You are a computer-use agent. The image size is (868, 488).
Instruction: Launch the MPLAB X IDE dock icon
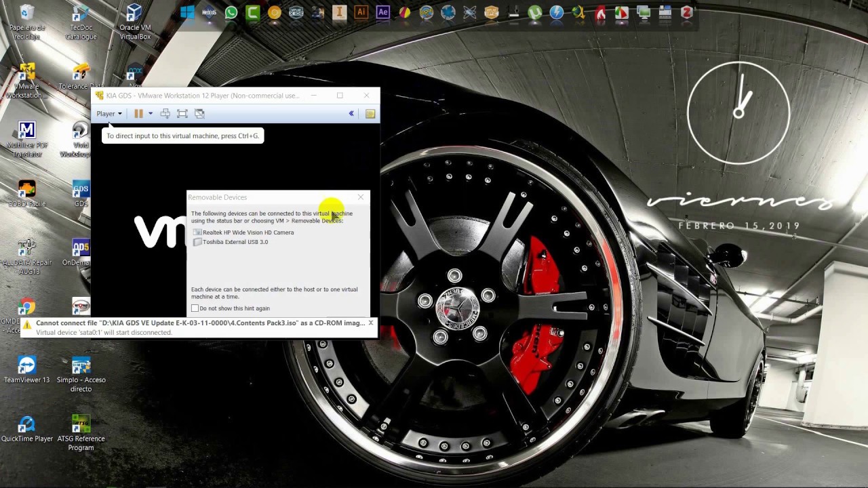coord(296,12)
